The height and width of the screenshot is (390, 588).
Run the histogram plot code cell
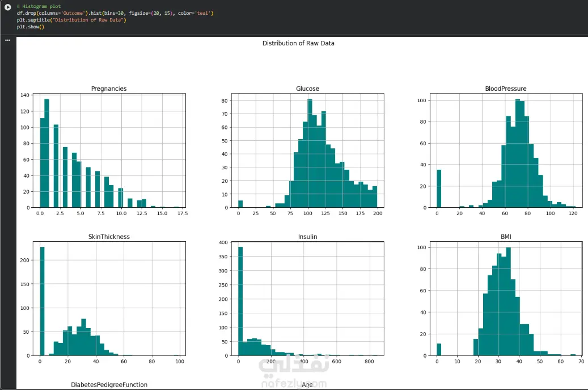[7, 7]
